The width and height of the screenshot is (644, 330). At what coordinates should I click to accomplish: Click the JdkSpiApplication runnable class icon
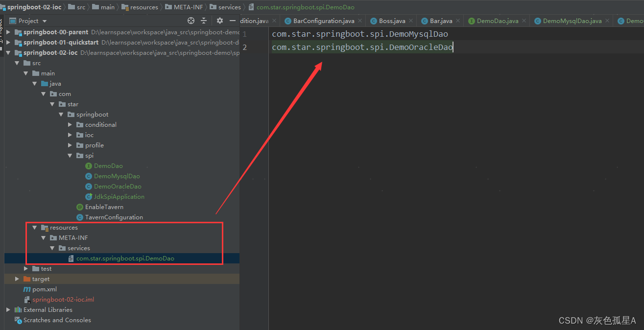point(89,197)
